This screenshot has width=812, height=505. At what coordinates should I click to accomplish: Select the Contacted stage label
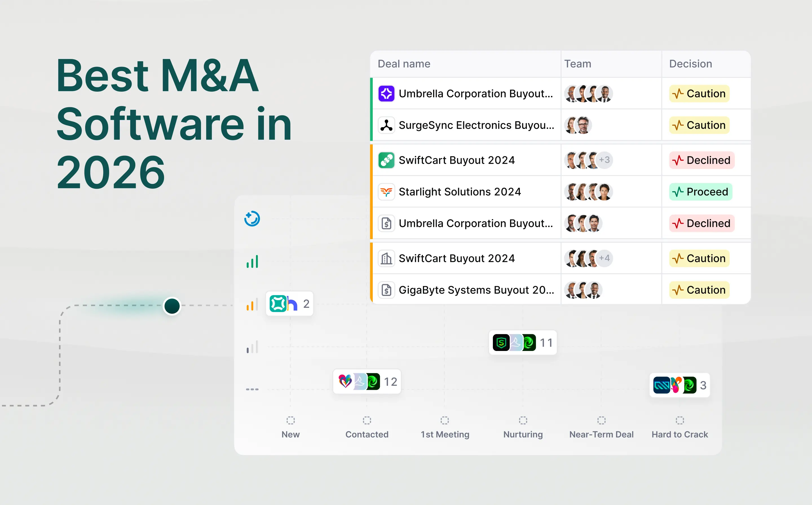tap(367, 434)
